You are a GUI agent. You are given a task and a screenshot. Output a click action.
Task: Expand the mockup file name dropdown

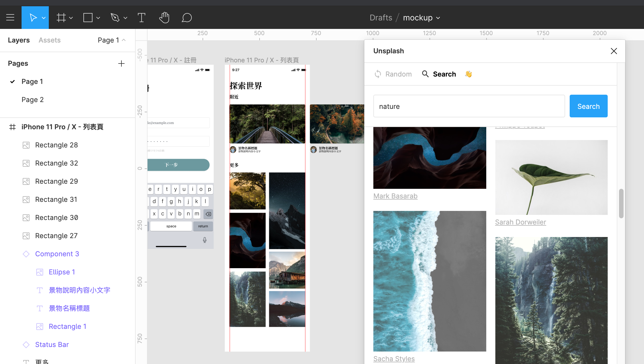(438, 18)
